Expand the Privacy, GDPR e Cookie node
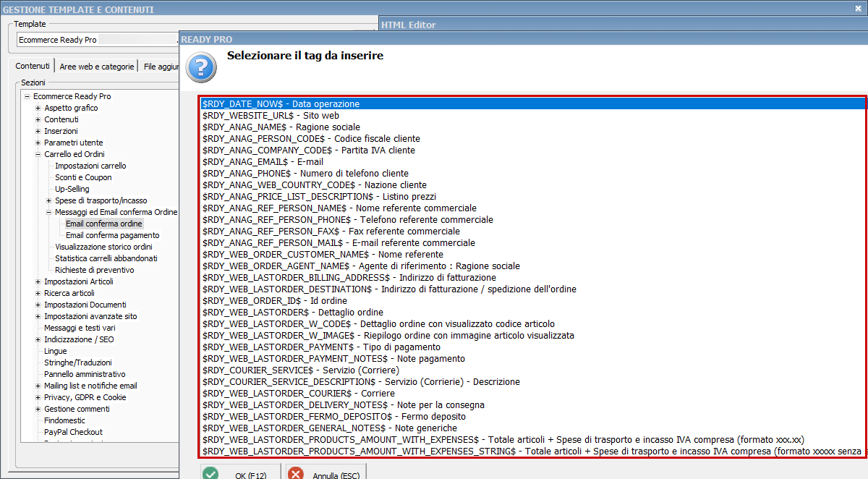The image size is (868, 479). coord(38,397)
